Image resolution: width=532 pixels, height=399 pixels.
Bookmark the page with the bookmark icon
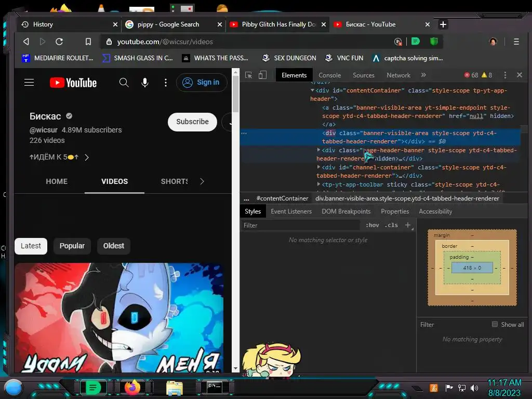pos(88,42)
